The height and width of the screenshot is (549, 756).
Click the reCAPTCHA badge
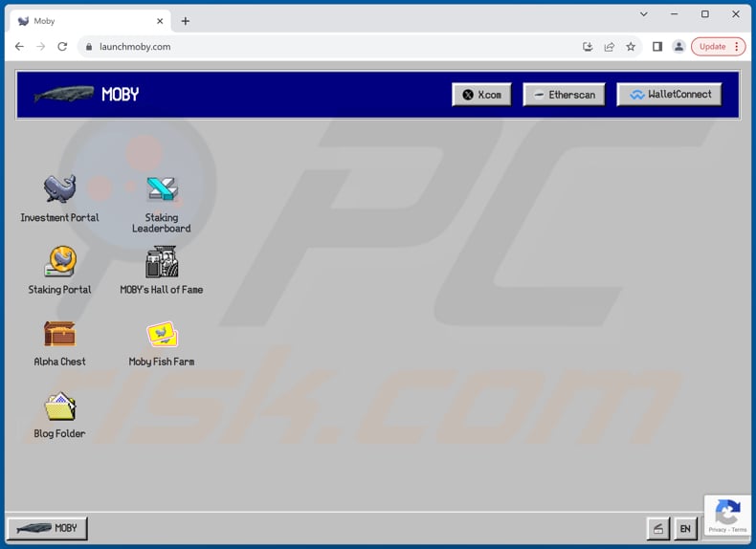[x=728, y=516]
